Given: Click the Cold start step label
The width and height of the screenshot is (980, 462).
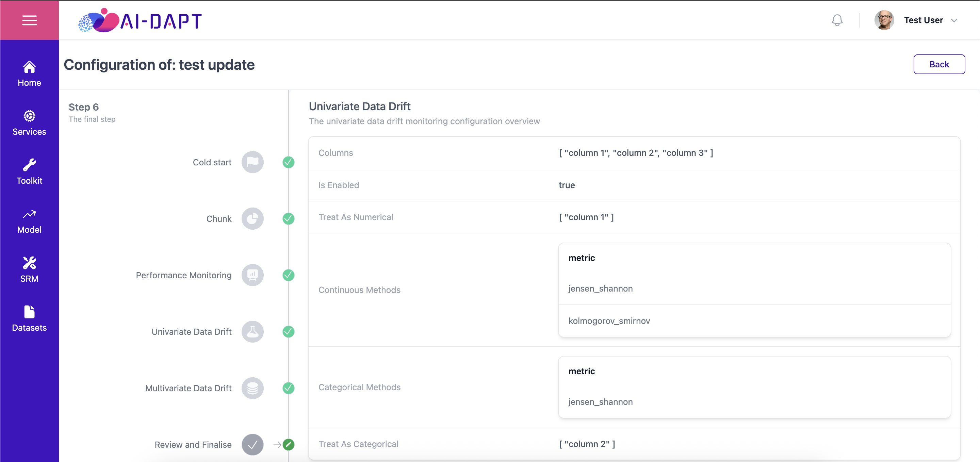Looking at the screenshot, I should point(212,162).
